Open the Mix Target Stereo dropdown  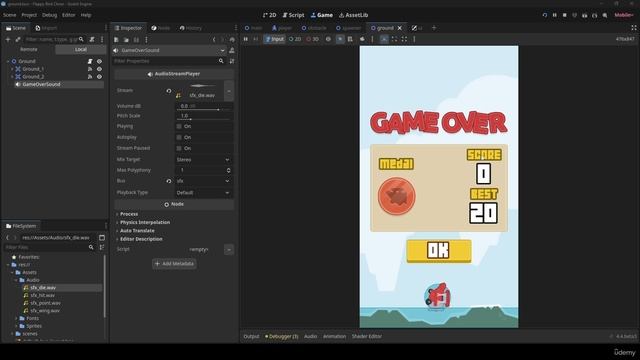point(204,160)
